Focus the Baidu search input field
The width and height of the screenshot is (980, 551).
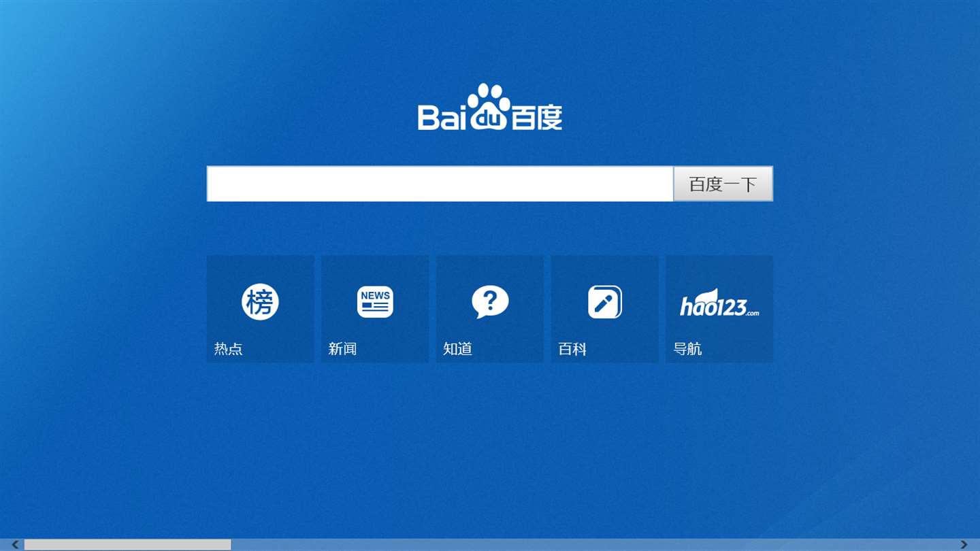point(440,184)
